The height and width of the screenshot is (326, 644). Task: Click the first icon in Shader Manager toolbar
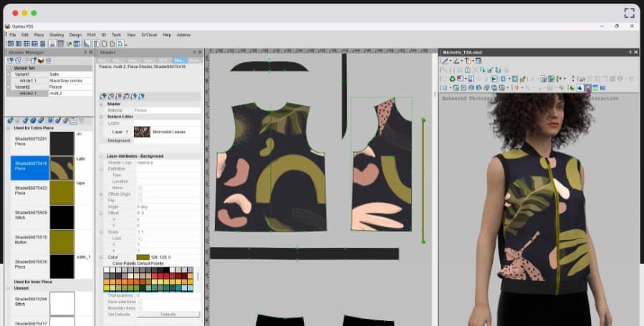(9, 61)
